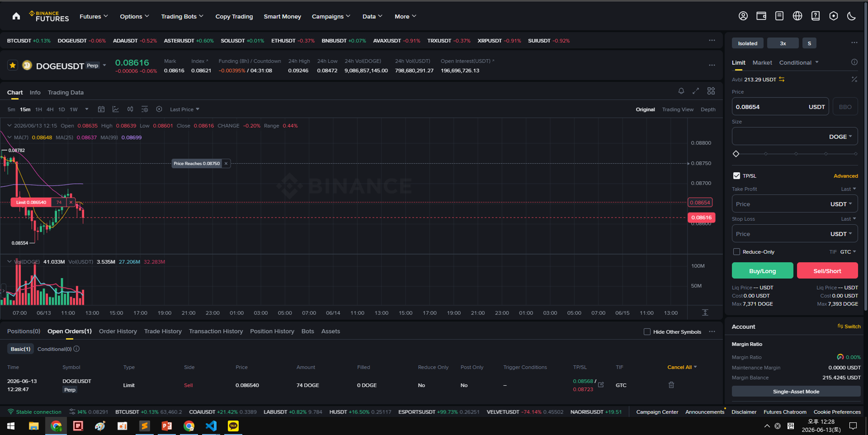Expand the Cancel All dropdown

(x=682, y=367)
